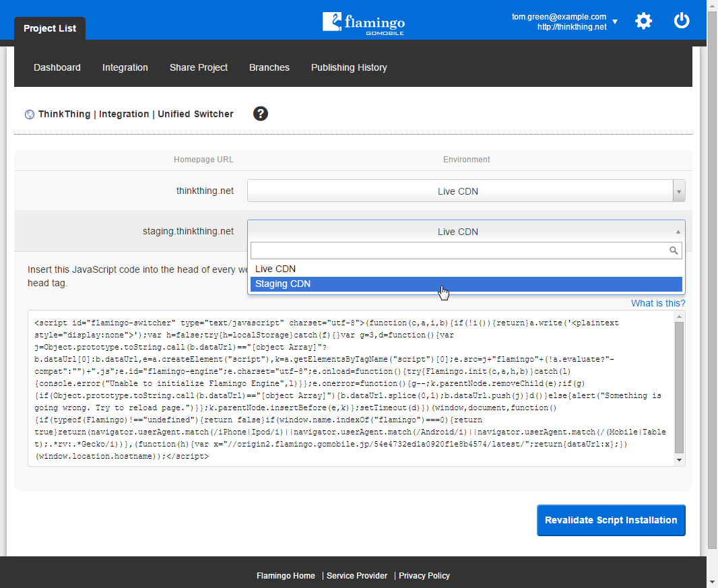Viewport: 718px width, 588px height.
Task: Expand the user account dropdown arrow
Action: [615, 22]
